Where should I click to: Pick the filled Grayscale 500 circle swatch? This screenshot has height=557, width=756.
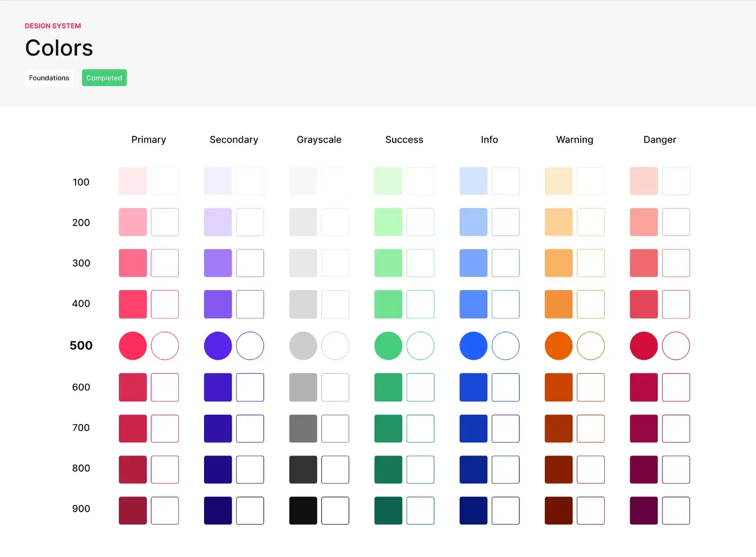[303, 346]
